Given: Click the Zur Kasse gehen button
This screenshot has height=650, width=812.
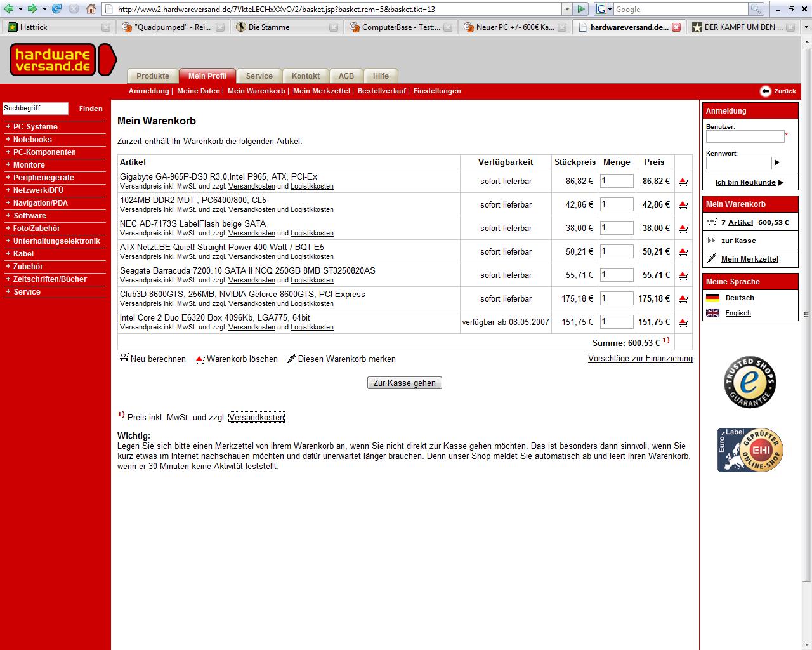Looking at the screenshot, I should point(405,383).
